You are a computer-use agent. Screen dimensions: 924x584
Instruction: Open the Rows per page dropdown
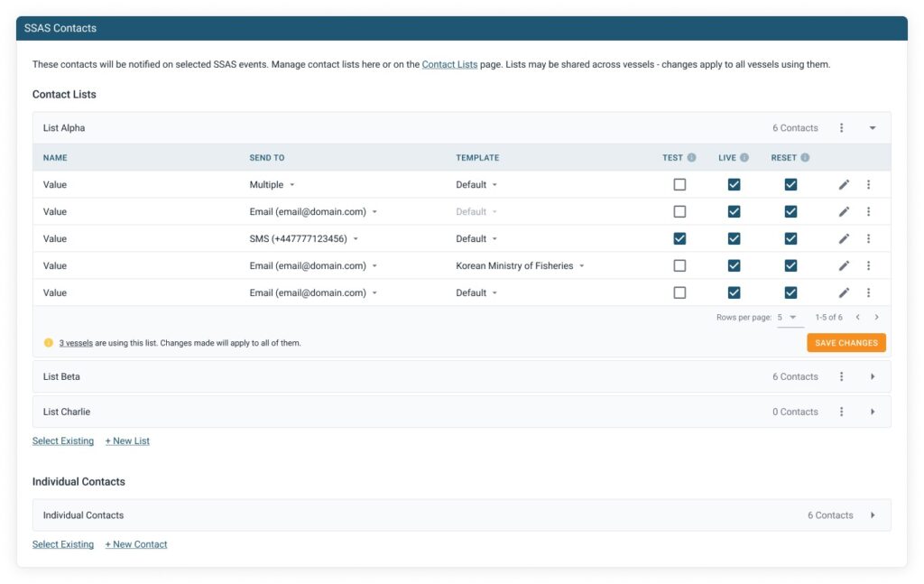pyautogui.click(x=789, y=318)
